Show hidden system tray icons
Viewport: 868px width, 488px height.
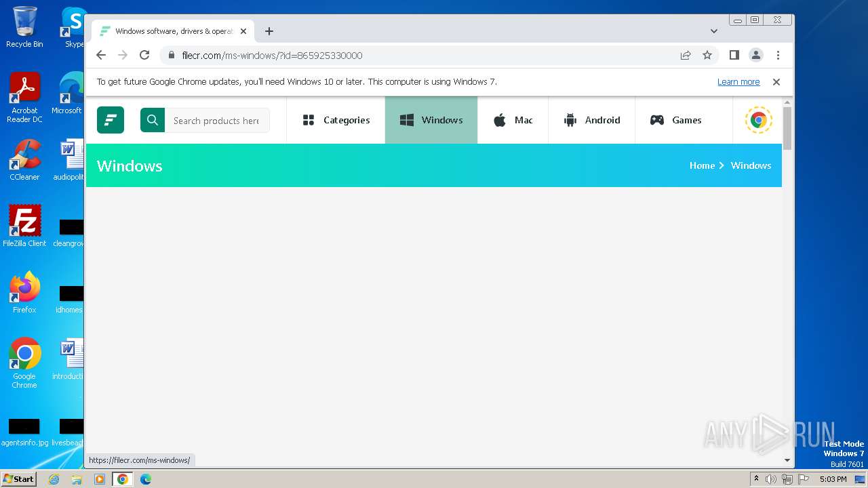[756, 479]
